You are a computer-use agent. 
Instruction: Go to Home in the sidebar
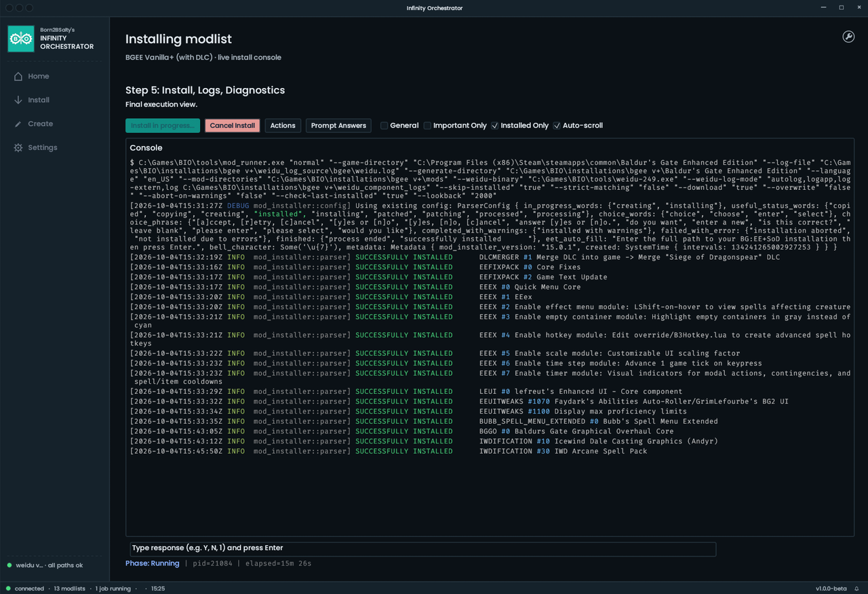[39, 77]
